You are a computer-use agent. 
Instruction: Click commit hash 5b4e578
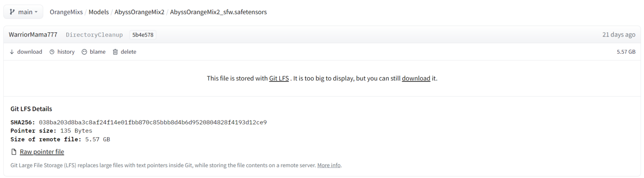[143, 35]
